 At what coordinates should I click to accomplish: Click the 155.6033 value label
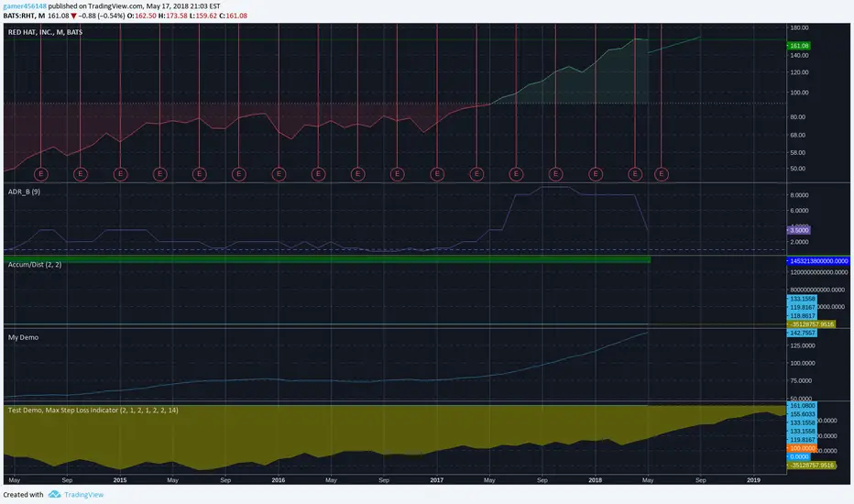[x=802, y=414]
